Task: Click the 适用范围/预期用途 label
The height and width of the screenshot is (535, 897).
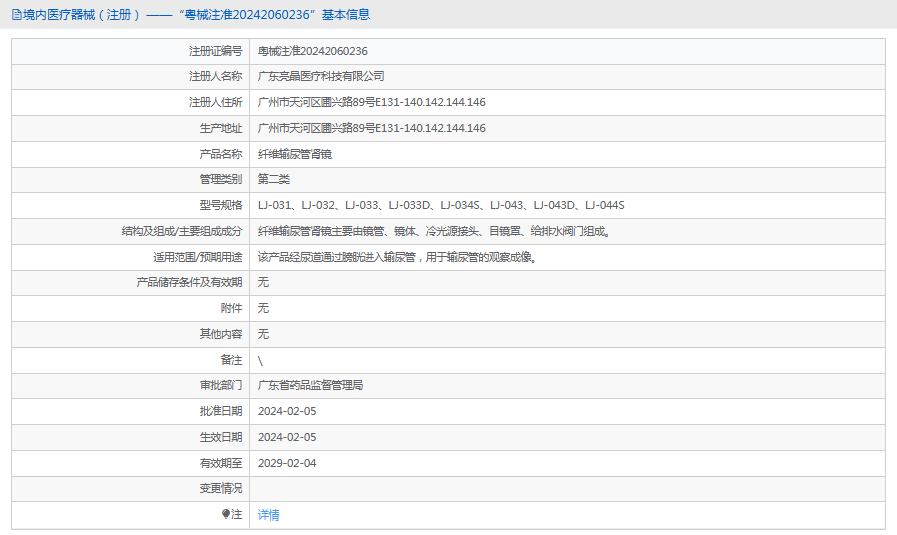Action: click(197, 257)
